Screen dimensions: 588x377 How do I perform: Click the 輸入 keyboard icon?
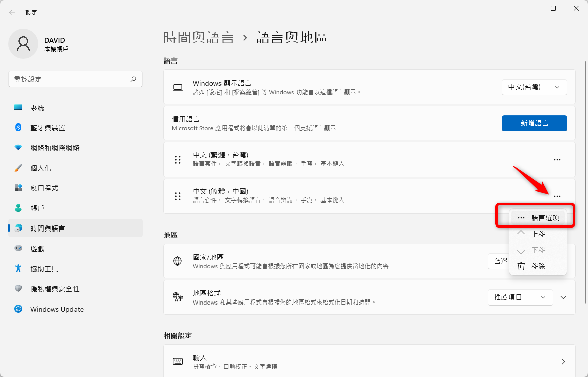click(x=178, y=361)
